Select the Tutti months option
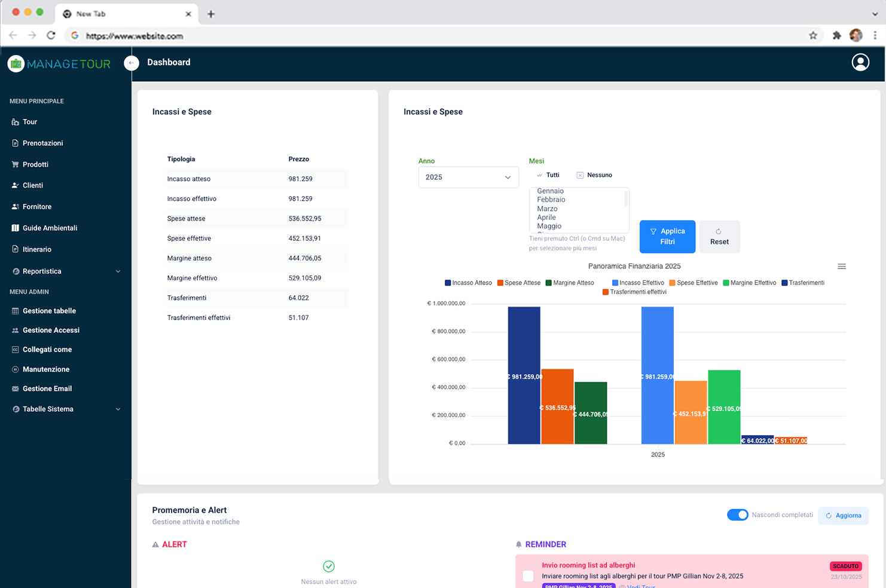The width and height of the screenshot is (886, 588). [548, 175]
